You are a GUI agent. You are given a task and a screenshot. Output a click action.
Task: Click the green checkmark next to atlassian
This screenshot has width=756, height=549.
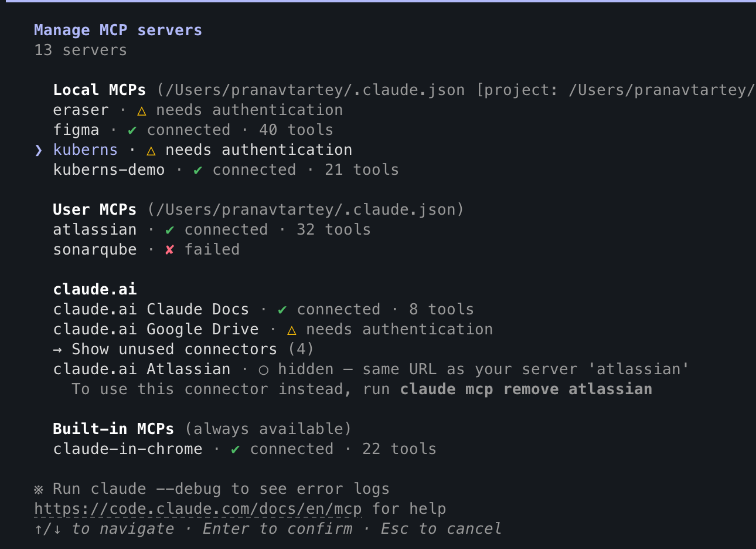pos(170,230)
